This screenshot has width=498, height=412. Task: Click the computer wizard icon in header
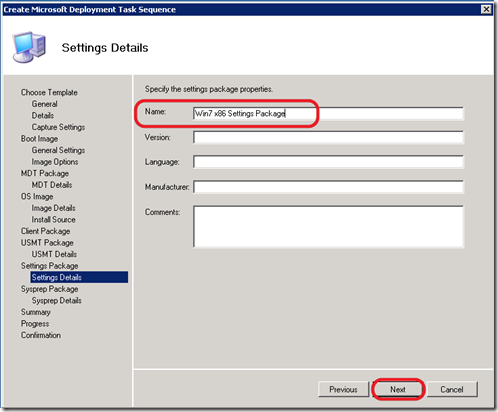point(29,47)
